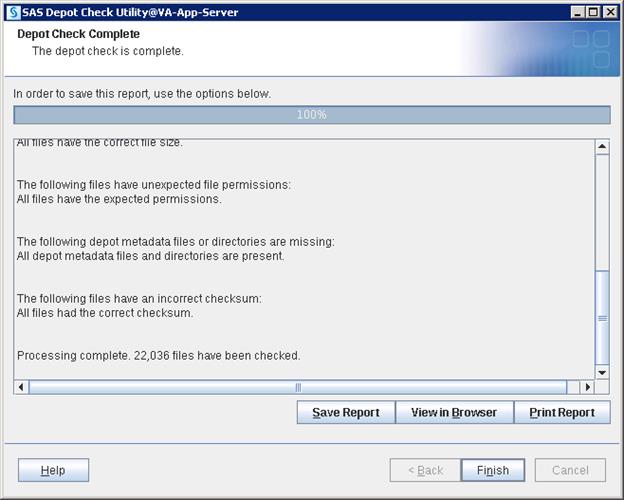The image size is (624, 500).
Task: Print the depot check report
Action: (562, 412)
